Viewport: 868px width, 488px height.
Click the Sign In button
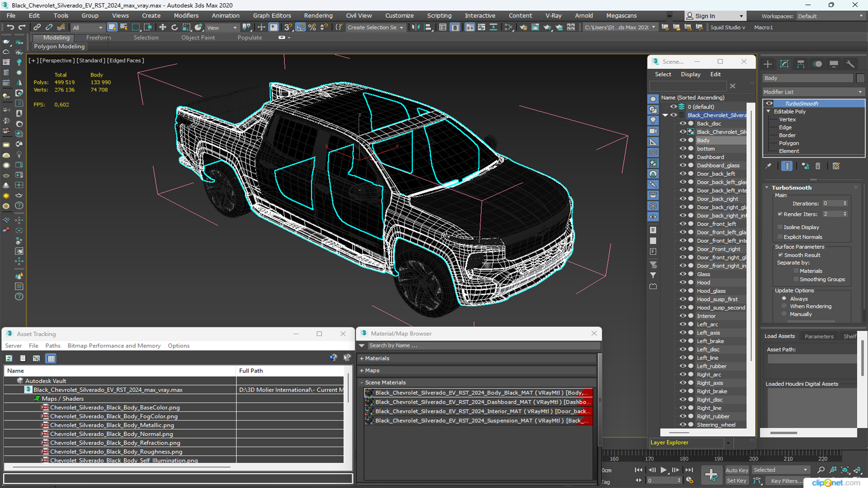tap(714, 16)
